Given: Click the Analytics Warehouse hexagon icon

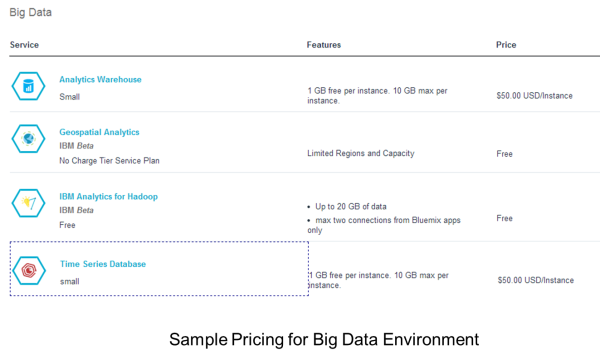Looking at the screenshot, I should tap(28, 86).
